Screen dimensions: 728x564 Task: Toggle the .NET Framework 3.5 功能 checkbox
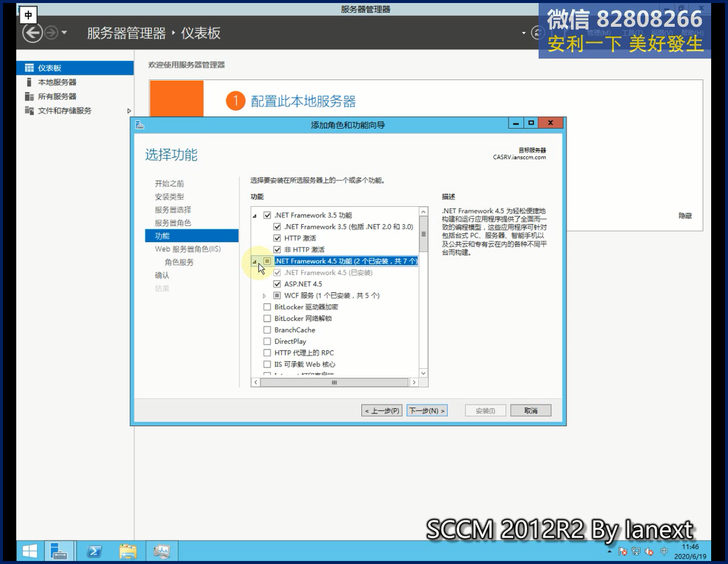click(x=267, y=215)
